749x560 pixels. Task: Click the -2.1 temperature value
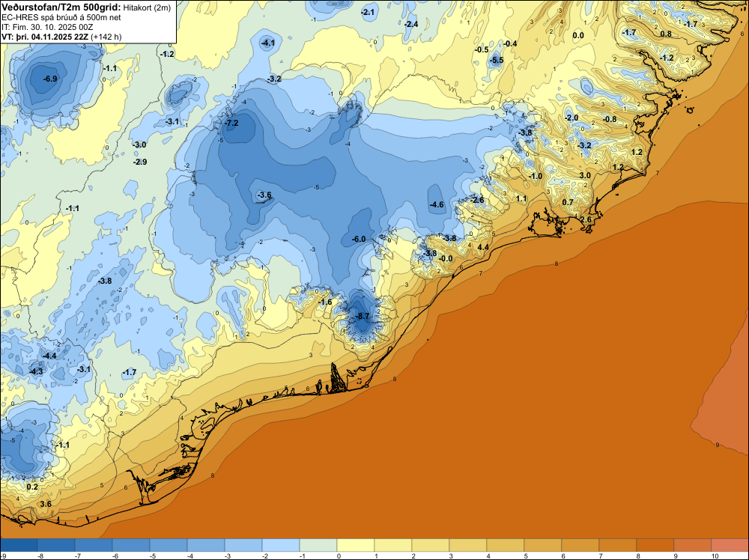(368, 13)
